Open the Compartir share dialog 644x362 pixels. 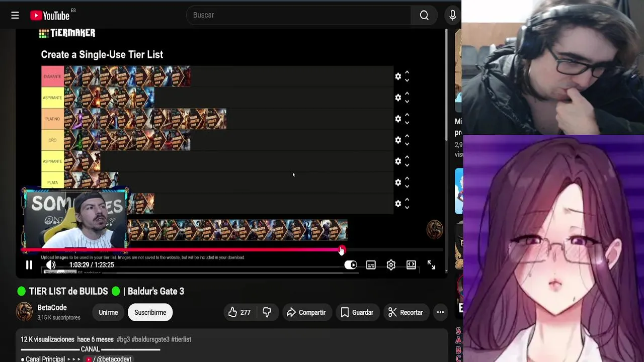pyautogui.click(x=306, y=312)
